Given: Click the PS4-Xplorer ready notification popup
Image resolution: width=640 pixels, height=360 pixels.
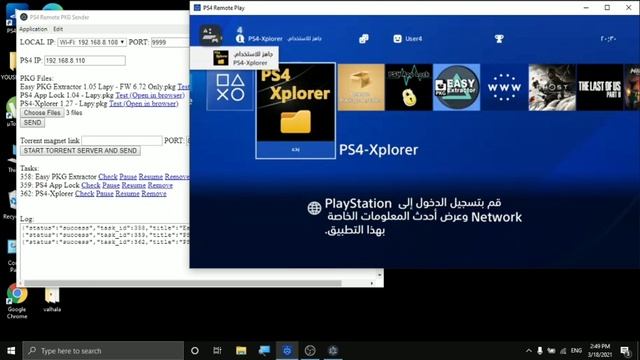Looking at the screenshot, I should tap(234, 58).
